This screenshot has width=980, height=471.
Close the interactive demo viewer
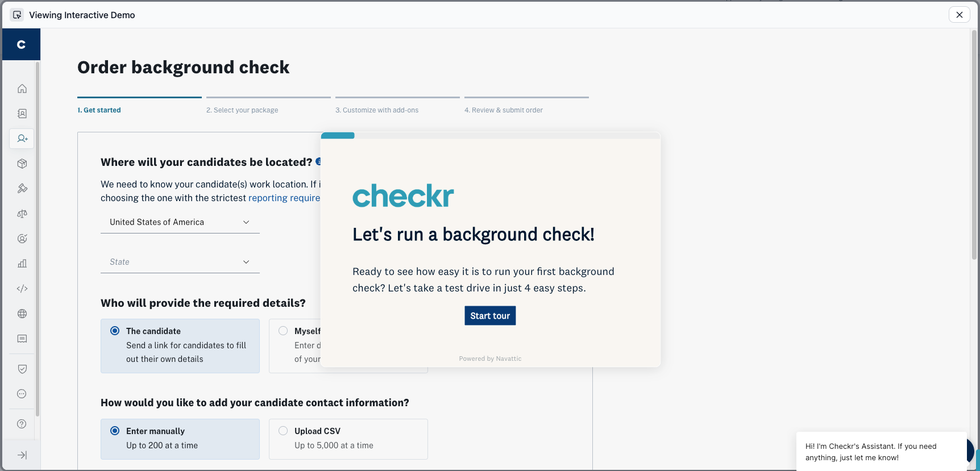[x=960, y=15]
